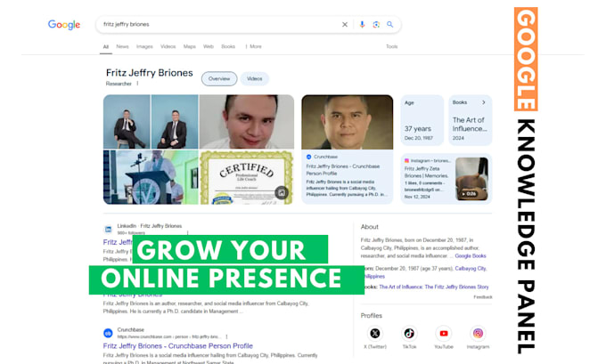Open the X (Twitter) profile icon
Viewport: 606px width, 364px height.
pos(375,333)
